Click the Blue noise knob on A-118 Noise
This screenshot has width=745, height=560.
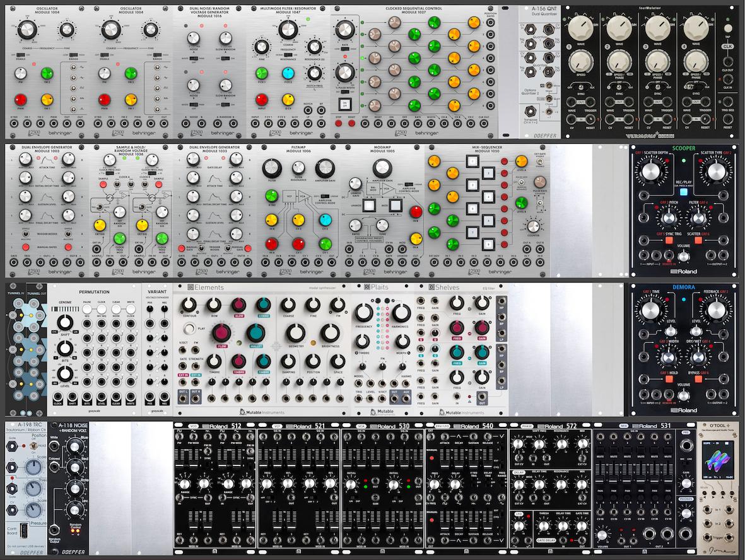click(x=74, y=446)
